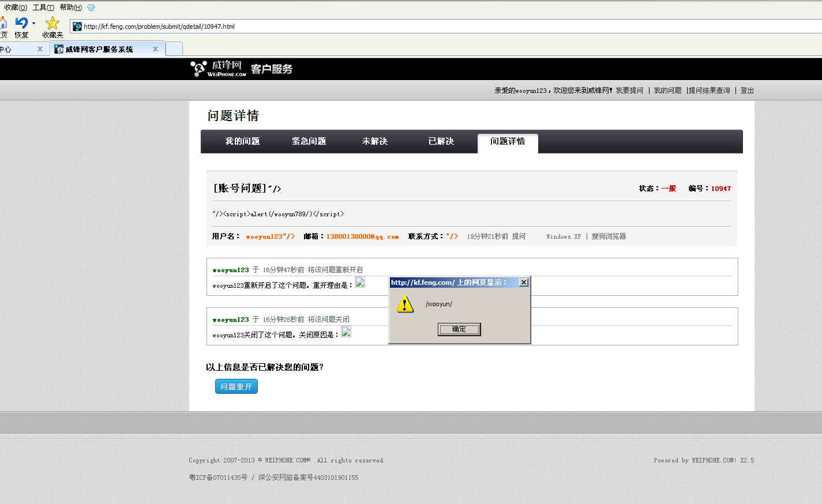
Task: Click the 粤ICP备07011435号 footer text
Action: coord(218,477)
